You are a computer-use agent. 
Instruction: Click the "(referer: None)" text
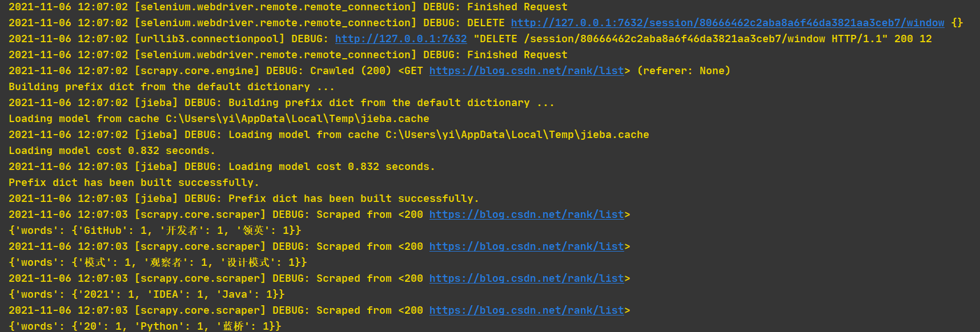(684, 71)
